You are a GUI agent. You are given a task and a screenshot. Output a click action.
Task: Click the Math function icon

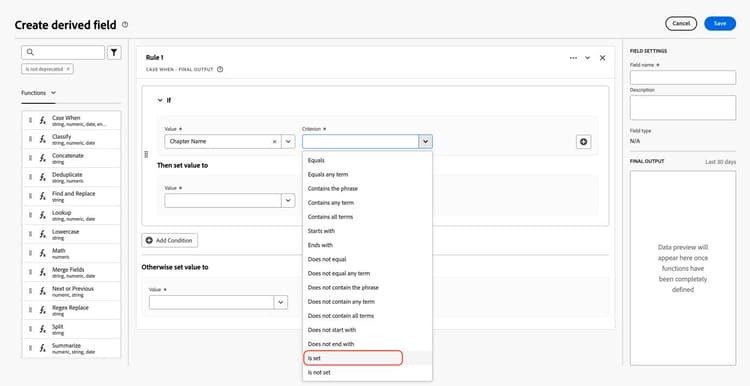coord(43,253)
